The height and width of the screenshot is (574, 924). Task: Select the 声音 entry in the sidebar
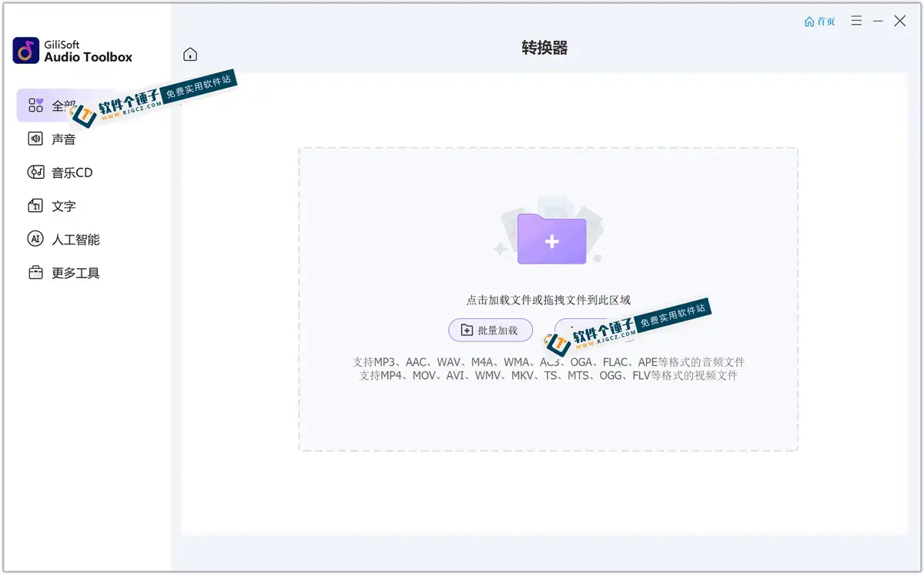(x=62, y=139)
